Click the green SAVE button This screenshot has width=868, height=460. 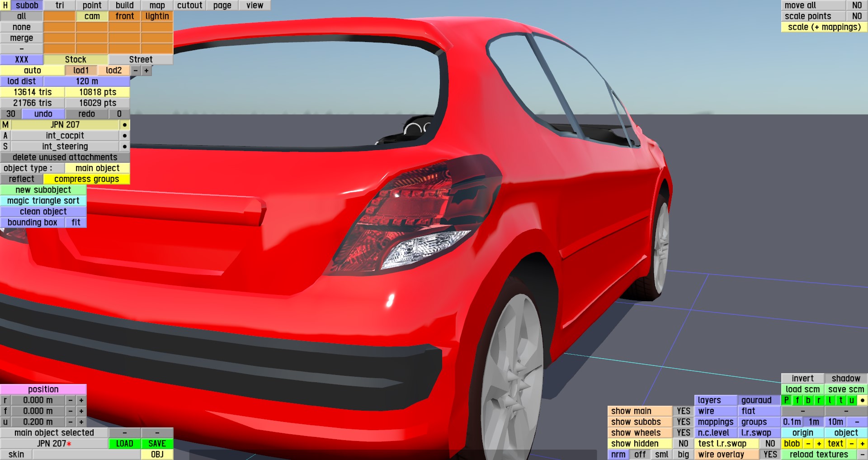point(157,444)
